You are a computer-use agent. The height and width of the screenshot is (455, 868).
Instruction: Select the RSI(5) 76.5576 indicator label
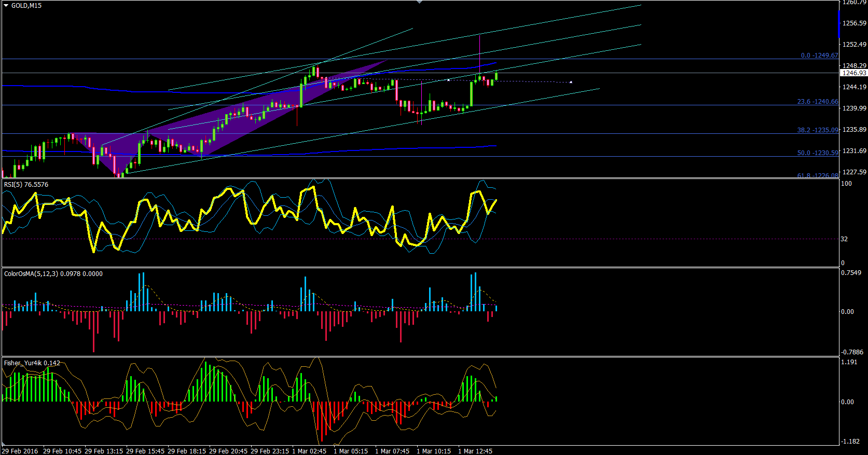pyautogui.click(x=26, y=184)
